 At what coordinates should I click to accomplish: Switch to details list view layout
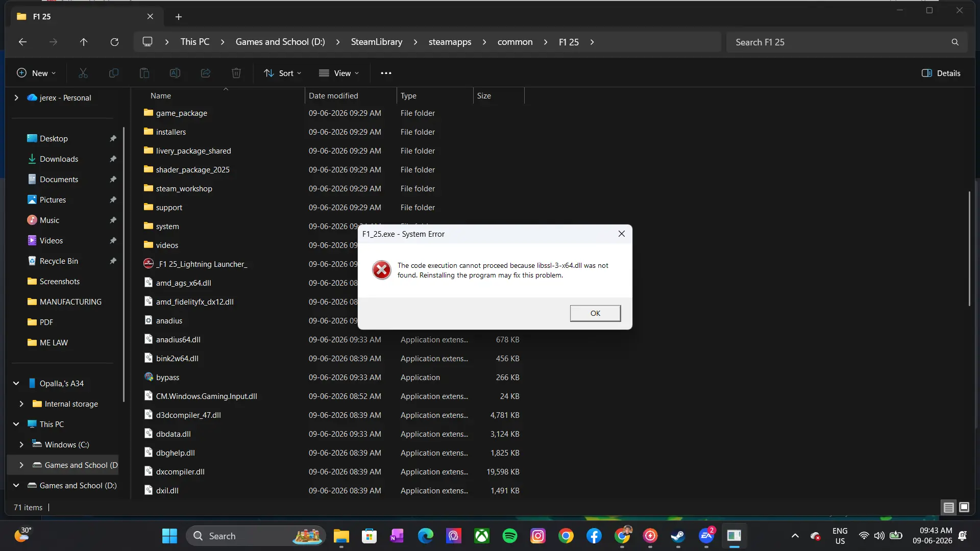pyautogui.click(x=948, y=507)
